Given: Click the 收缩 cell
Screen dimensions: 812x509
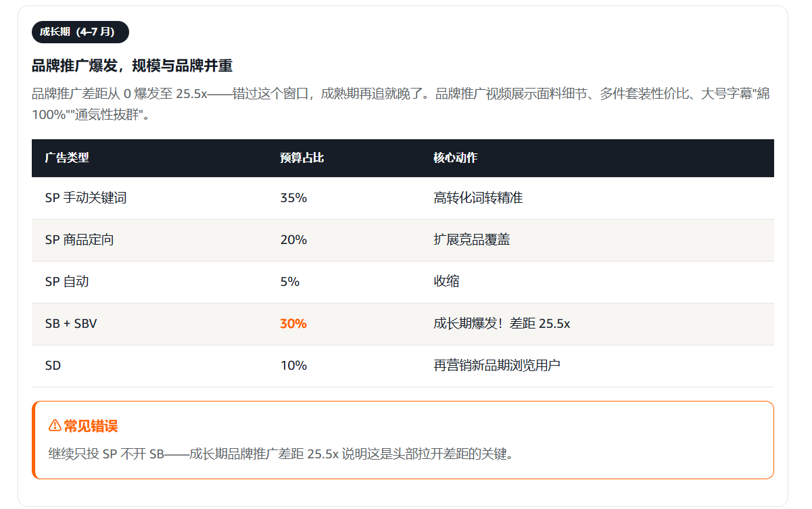Looking at the screenshot, I should [x=446, y=282].
